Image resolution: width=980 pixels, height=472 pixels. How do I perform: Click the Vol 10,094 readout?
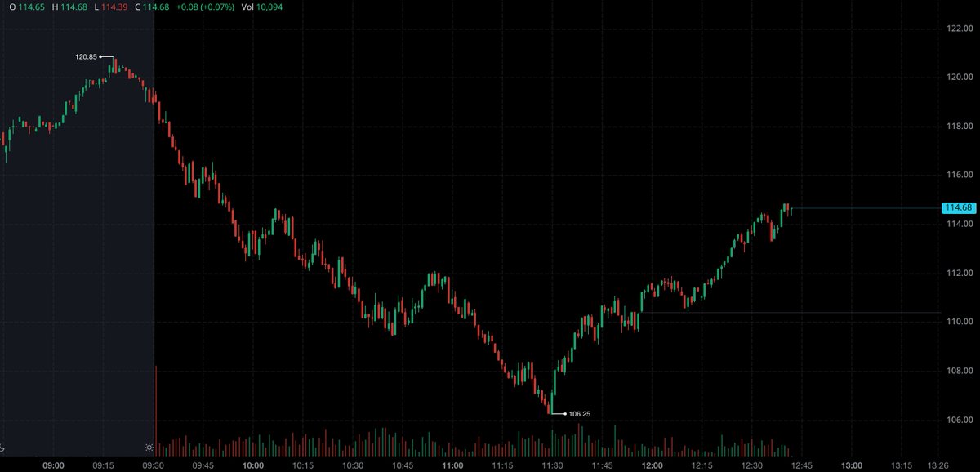click(263, 7)
